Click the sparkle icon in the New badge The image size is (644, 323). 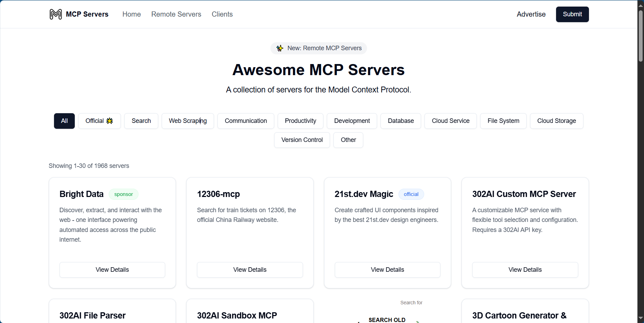(280, 48)
